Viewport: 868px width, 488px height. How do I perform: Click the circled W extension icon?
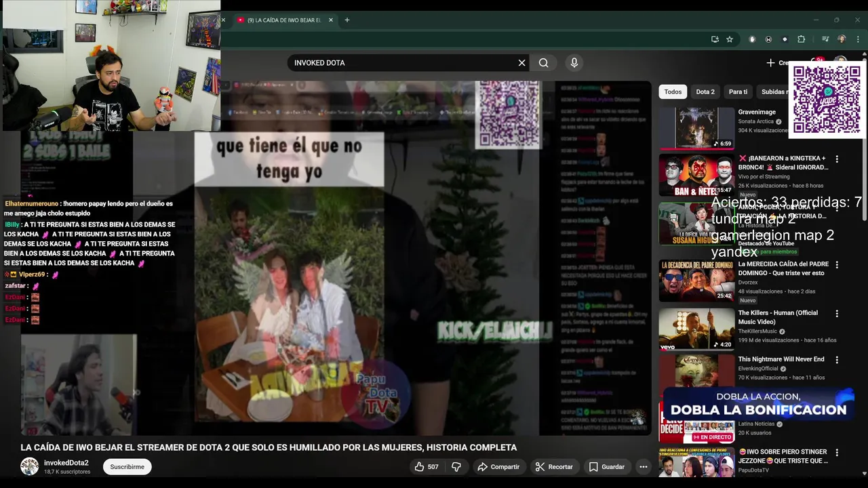pos(768,39)
